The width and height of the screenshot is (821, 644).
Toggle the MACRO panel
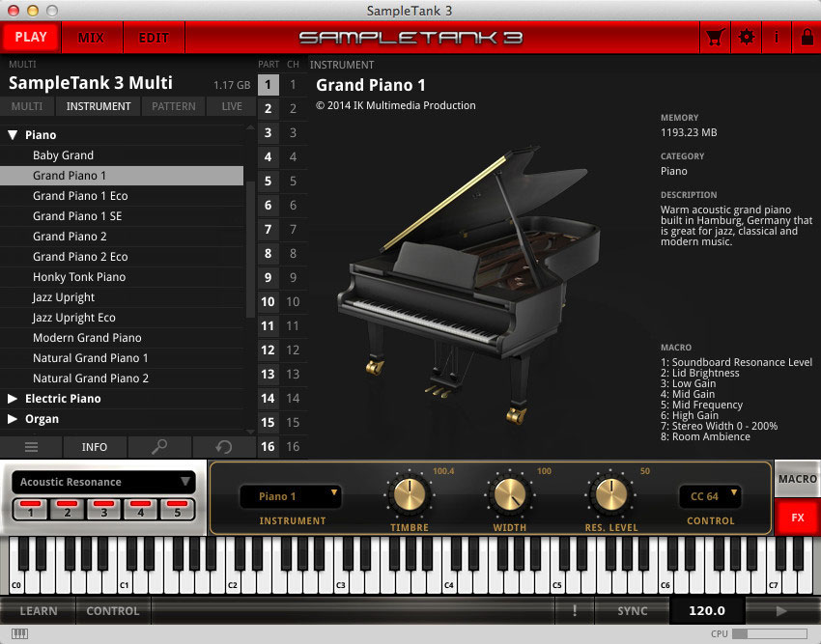click(798, 479)
